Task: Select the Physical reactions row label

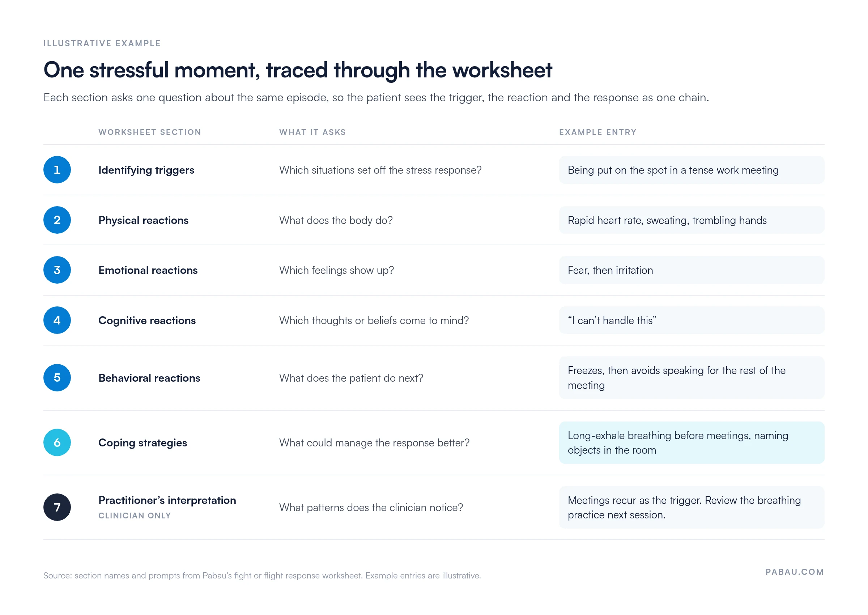Action: coord(144,220)
